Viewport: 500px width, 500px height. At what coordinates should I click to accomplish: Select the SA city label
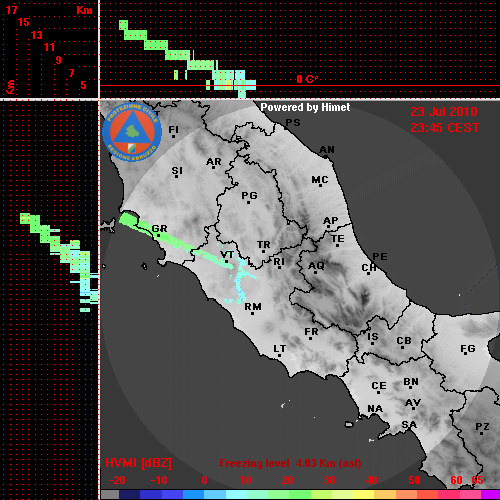point(409,425)
